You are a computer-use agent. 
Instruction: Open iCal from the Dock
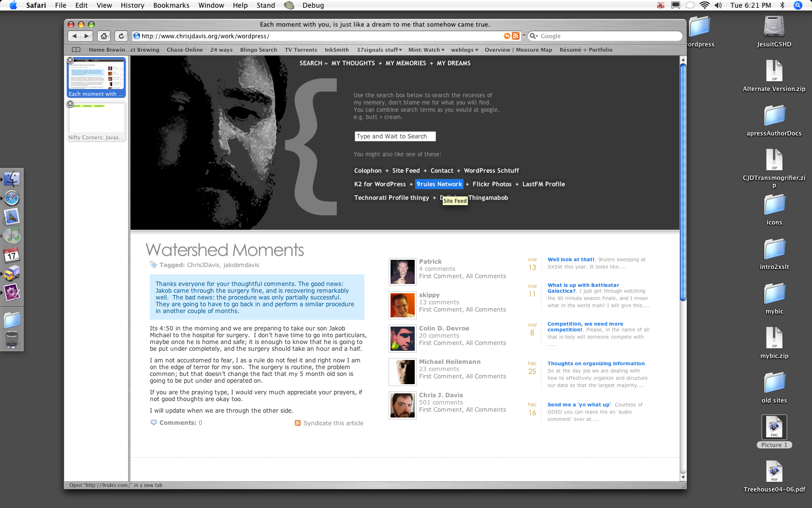pyautogui.click(x=12, y=254)
